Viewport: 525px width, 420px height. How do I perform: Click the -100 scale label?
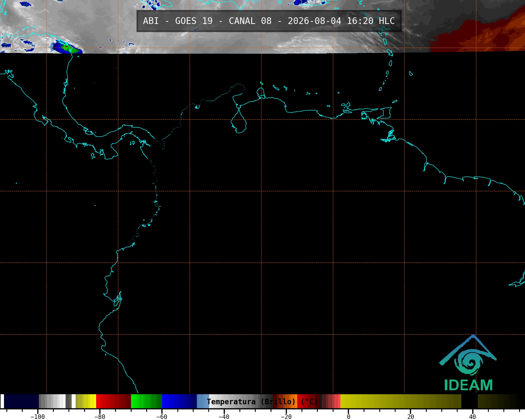[38, 417]
